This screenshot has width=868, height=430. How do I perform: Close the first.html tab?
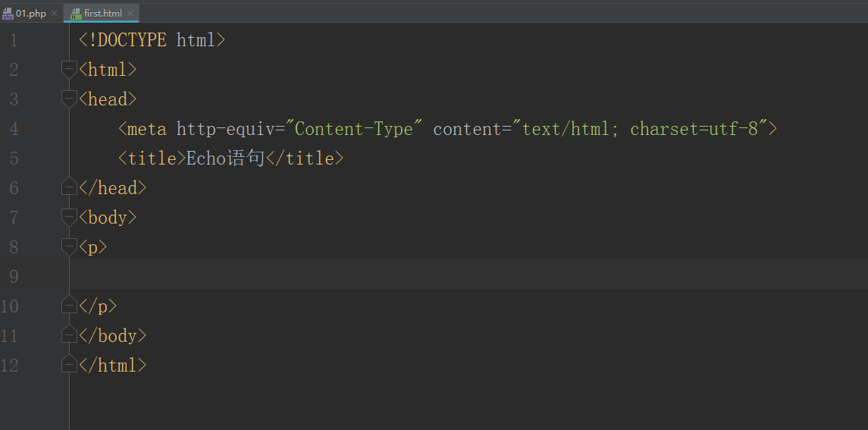(130, 14)
